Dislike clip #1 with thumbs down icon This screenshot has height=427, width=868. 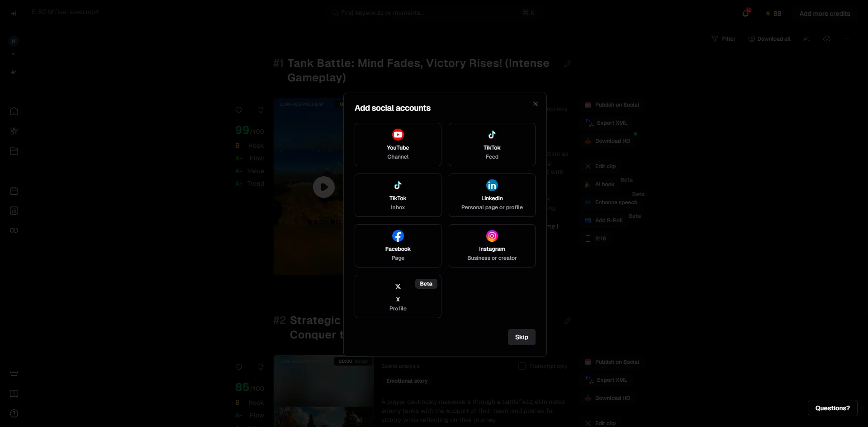pyautogui.click(x=261, y=110)
